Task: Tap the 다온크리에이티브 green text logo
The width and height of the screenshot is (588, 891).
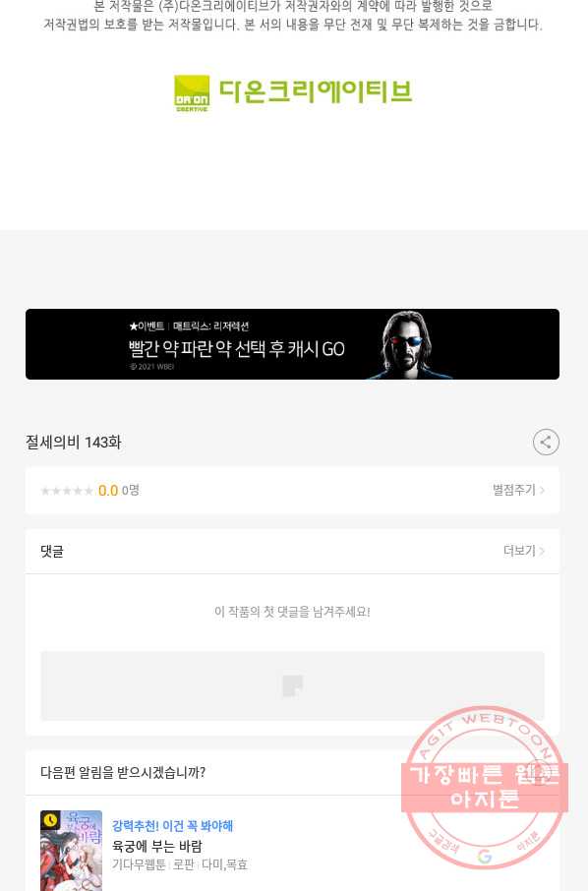Action: 316,91
